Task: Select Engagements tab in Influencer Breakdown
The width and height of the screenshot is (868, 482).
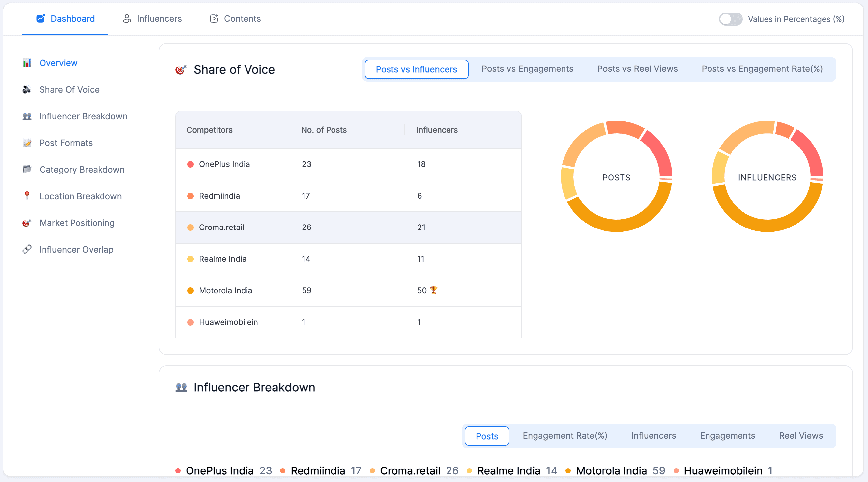Action: (727, 435)
